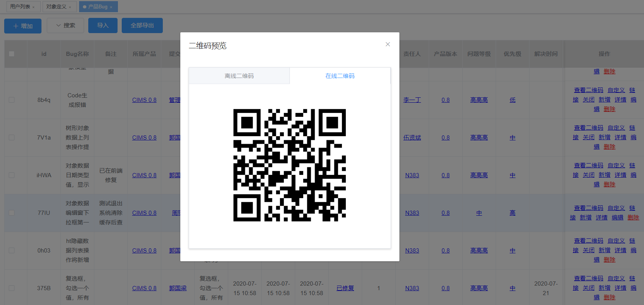This screenshot has height=305, width=644.
Task: Click 2020-07-21 resolve time cell
Action: click(546, 288)
